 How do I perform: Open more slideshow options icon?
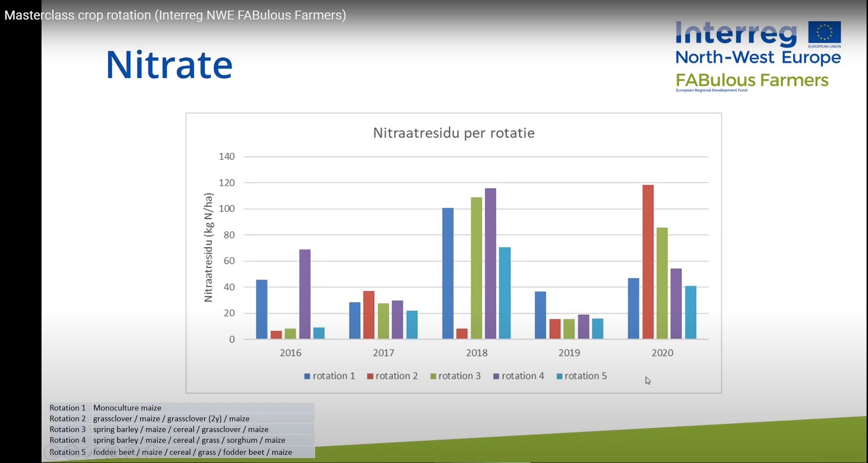152,452
